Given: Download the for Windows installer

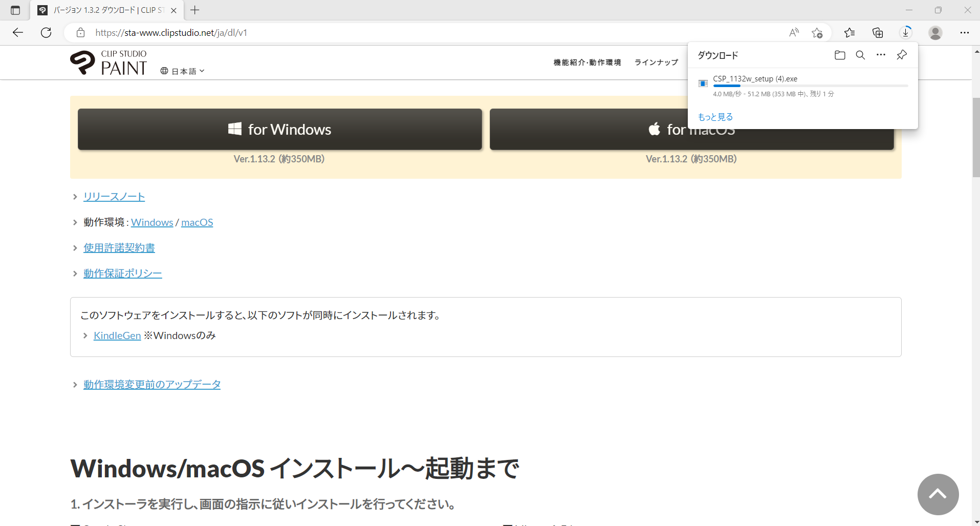Looking at the screenshot, I should tap(279, 129).
